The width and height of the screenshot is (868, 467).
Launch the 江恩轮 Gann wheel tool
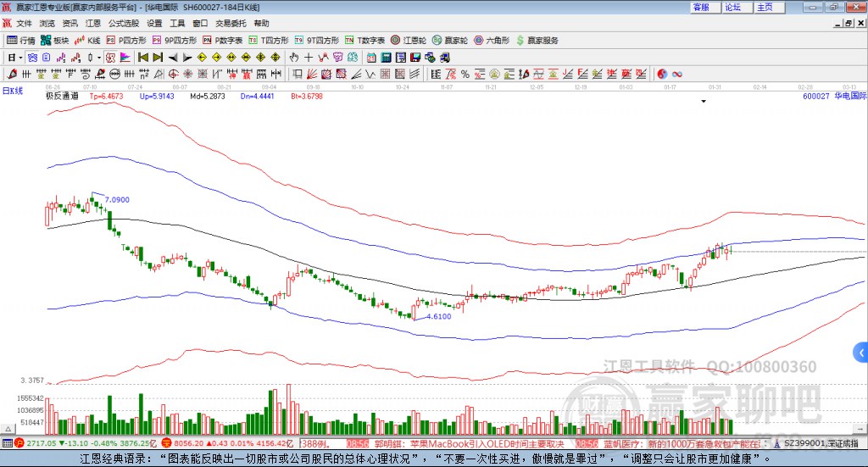pyautogui.click(x=409, y=40)
